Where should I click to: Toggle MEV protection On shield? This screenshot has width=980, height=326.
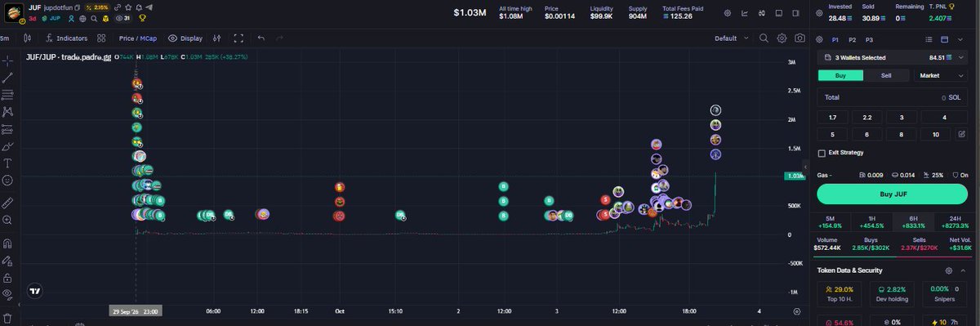tap(960, 175)
